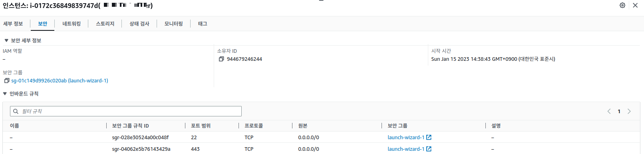Collapse the 보안 세부 정보 section

pos(6,40)
